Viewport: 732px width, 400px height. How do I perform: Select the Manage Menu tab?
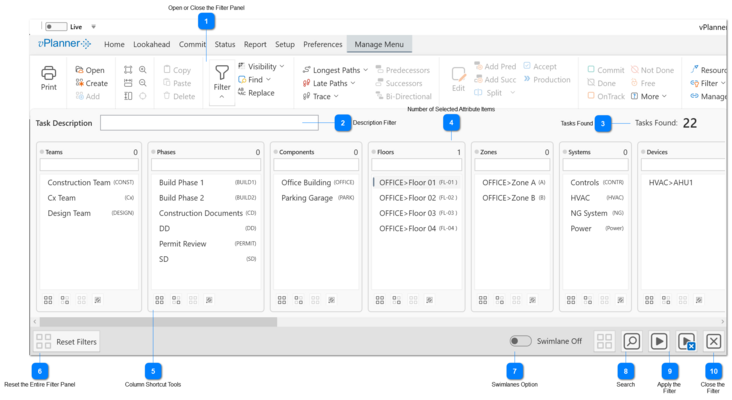tap(379, 44)
